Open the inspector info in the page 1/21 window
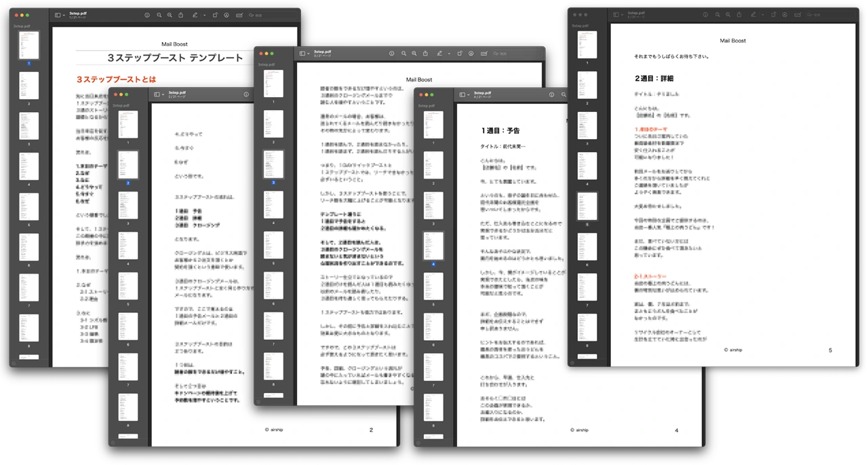 tap(147, 15)
